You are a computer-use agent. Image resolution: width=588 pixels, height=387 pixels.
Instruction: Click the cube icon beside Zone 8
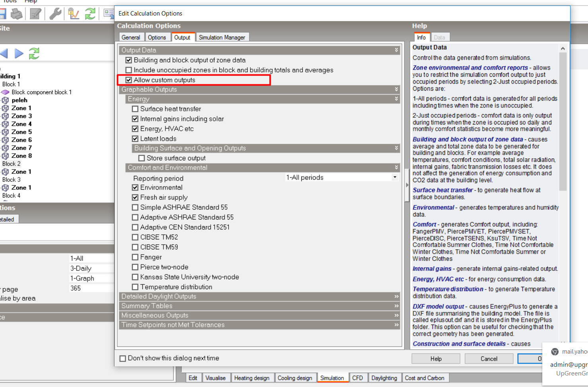[5, 156]
